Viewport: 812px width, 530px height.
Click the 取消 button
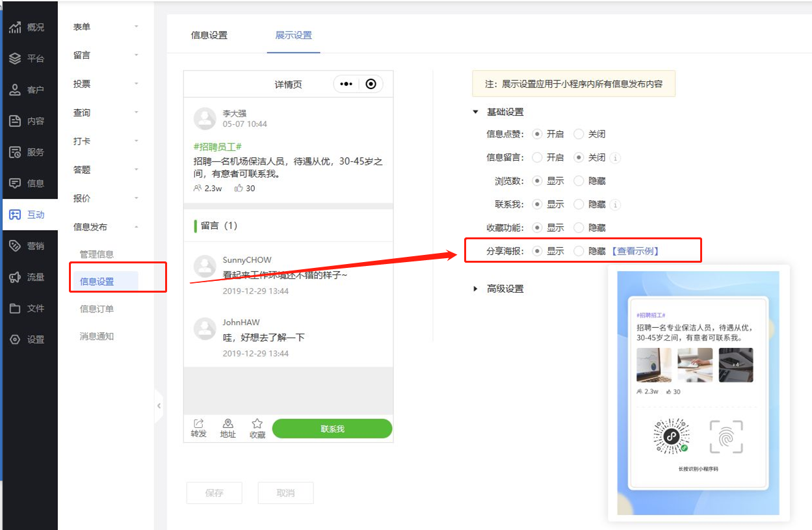(x=285, y=493)
